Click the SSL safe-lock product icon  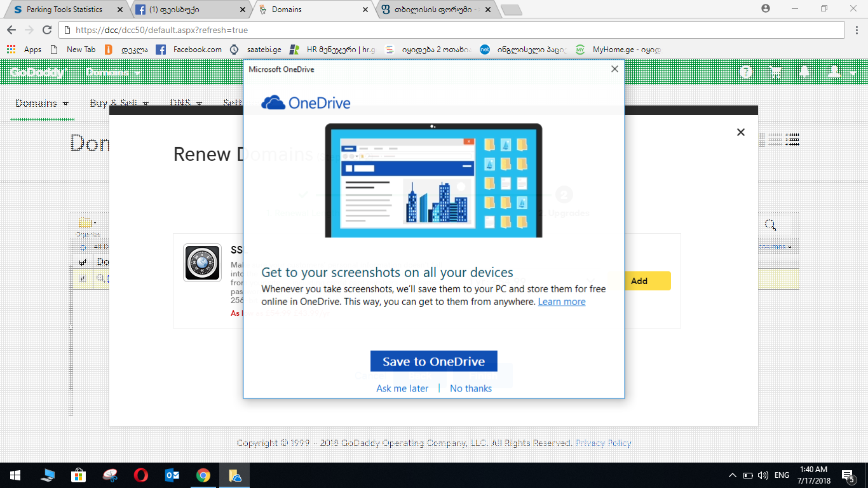[202, 263]
